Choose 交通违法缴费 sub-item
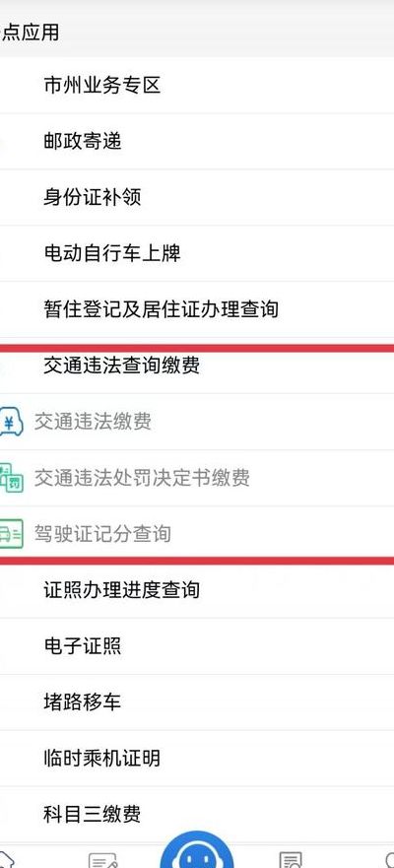This screenshot has height=868, width=394. coord(197,422)
